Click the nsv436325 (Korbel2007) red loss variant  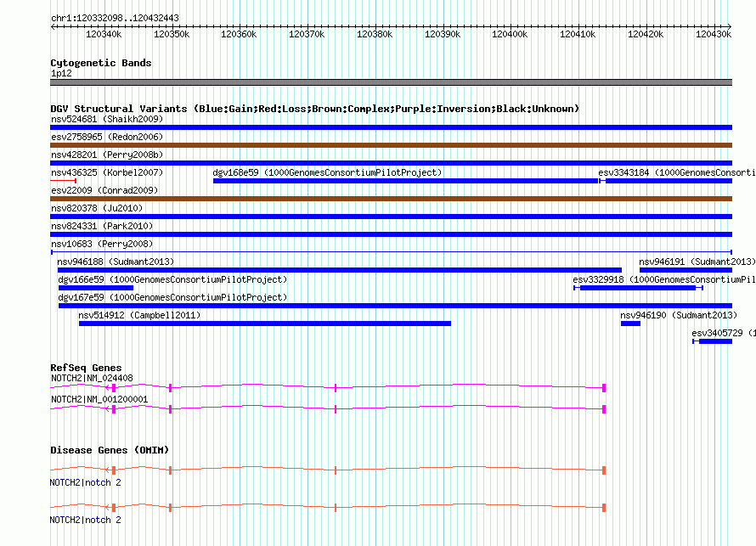[64, 181]
